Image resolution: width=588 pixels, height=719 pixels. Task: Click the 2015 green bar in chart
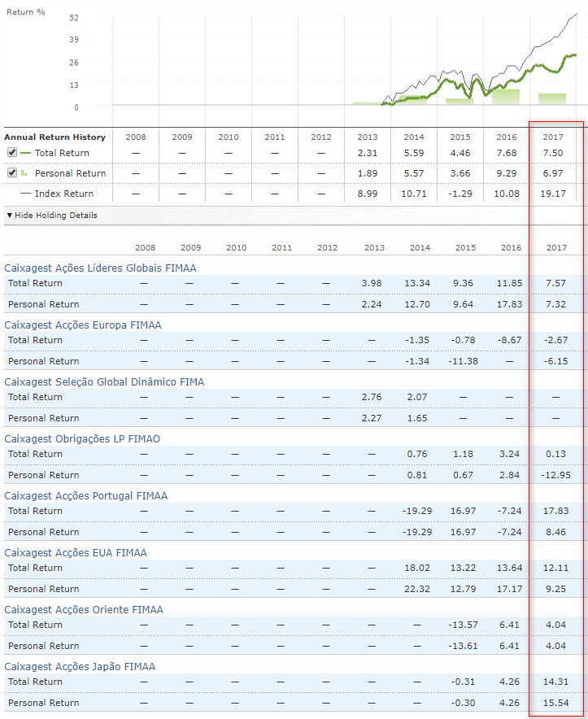pyautogui.click(x=459, y=101)
